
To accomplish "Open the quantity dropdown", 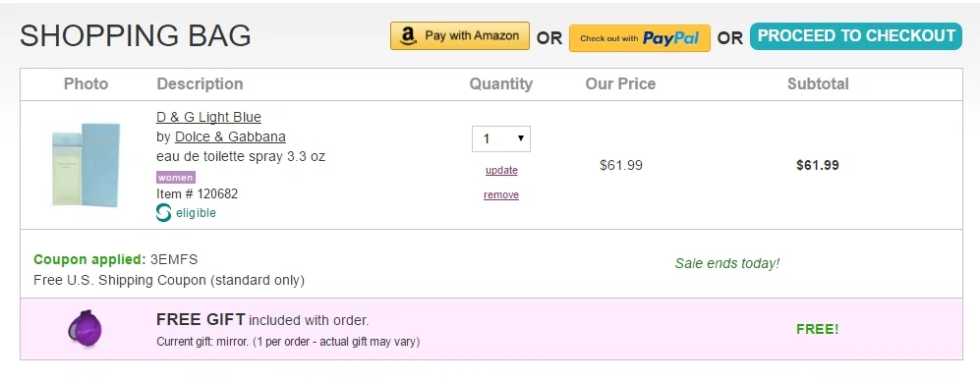I will point(501,138).
